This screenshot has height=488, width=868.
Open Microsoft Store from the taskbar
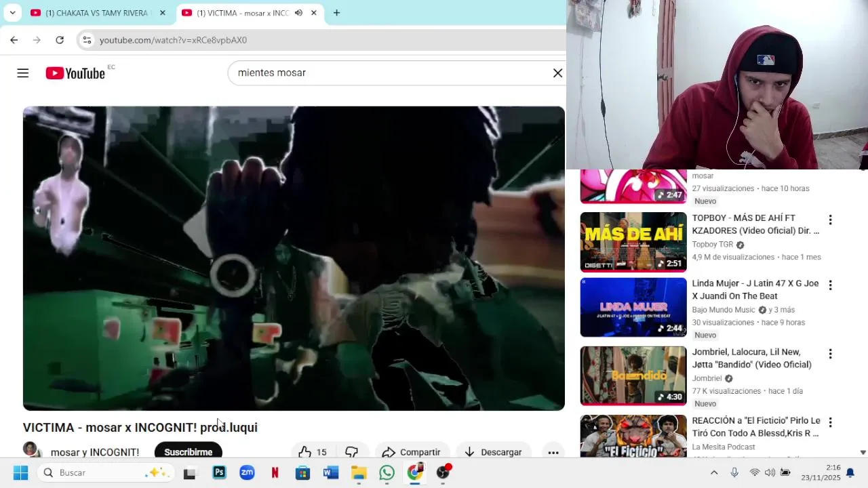pos(302,472)
